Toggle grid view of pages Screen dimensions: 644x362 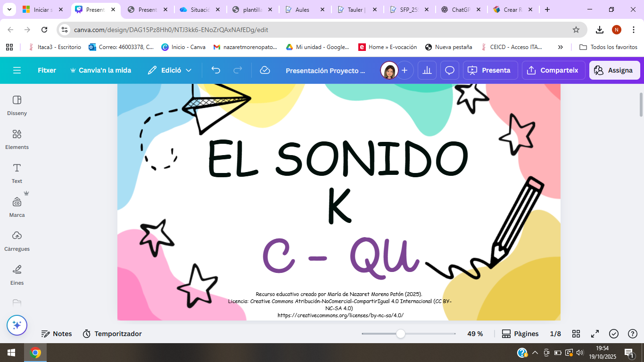576,334
